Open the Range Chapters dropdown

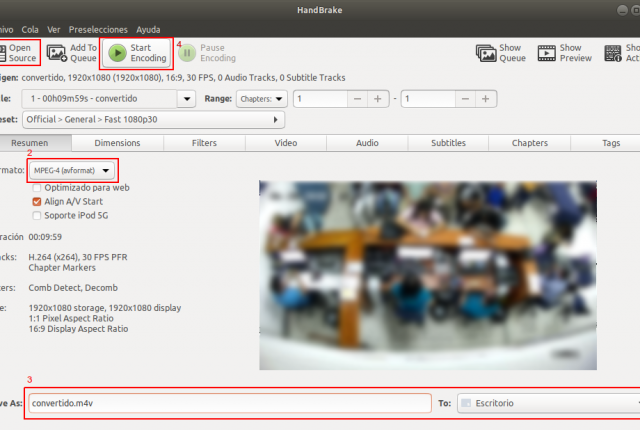[262, 99]
